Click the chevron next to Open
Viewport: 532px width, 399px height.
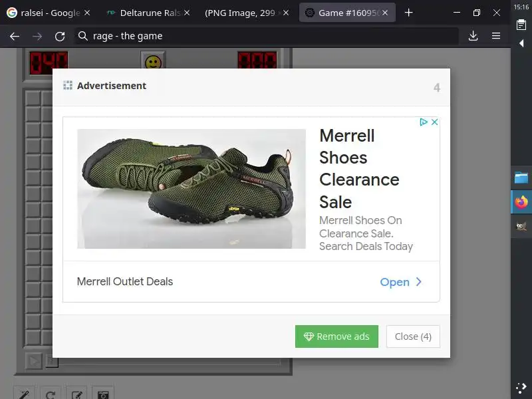(x=419, y=282)
